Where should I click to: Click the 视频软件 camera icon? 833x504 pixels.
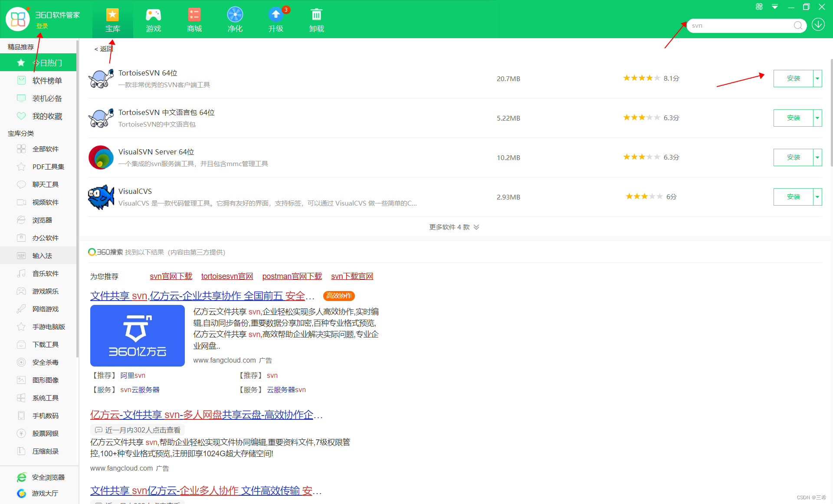coord(21,202)
